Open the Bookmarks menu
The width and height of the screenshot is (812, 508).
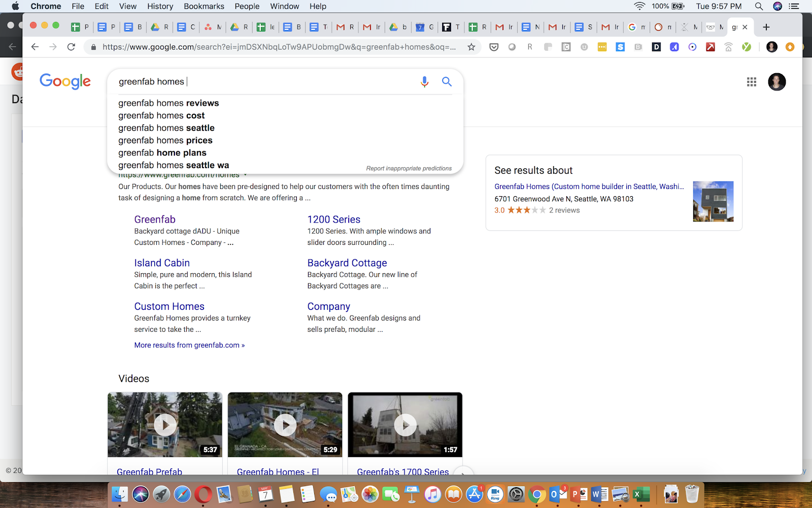pos(204,6)
